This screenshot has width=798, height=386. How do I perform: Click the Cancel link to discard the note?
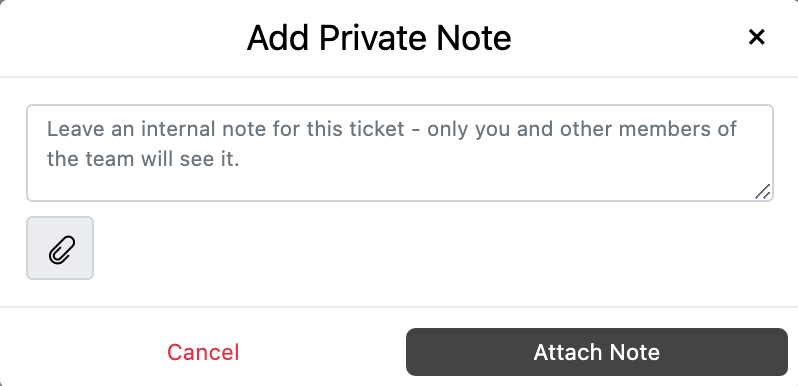(203, 352)
